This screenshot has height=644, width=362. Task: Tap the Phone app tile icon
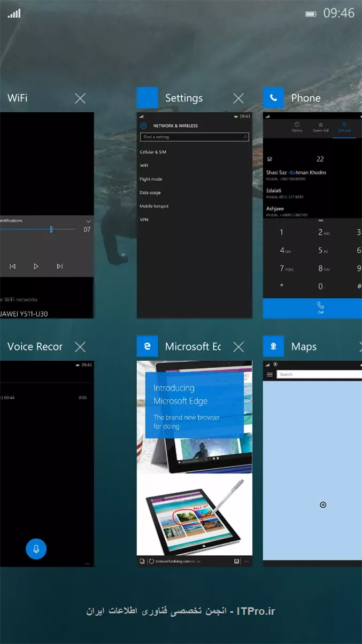click(x=273, y=98)
